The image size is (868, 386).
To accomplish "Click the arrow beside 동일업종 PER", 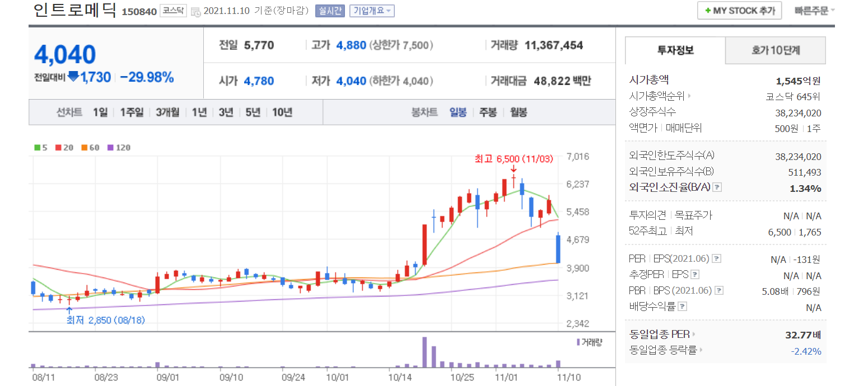I will point(694,335).
